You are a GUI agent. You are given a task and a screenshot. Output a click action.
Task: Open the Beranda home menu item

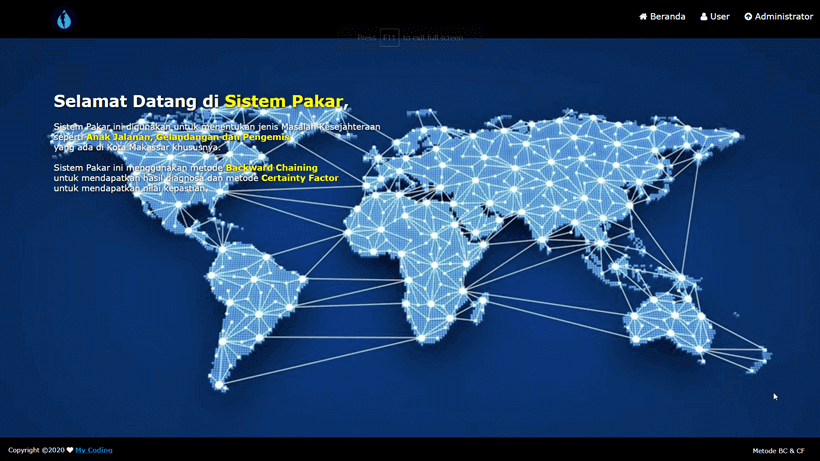[662, 17]
